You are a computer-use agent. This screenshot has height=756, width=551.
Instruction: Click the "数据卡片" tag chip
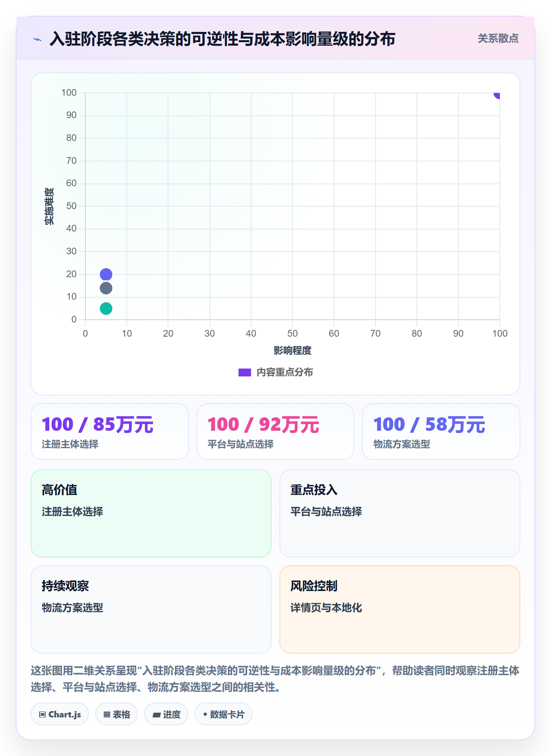224,714
